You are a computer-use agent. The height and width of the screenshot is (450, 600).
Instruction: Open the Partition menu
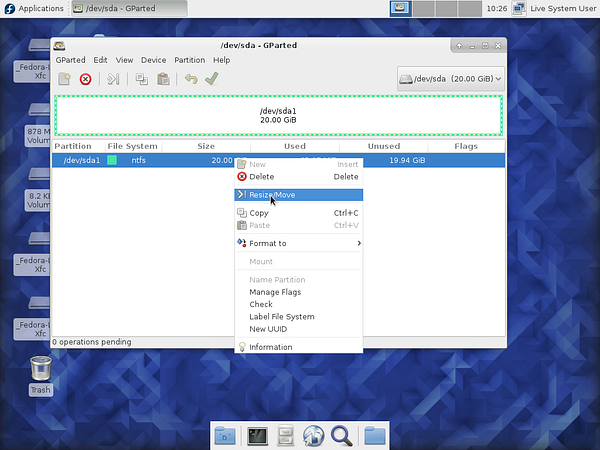[189, 60]
